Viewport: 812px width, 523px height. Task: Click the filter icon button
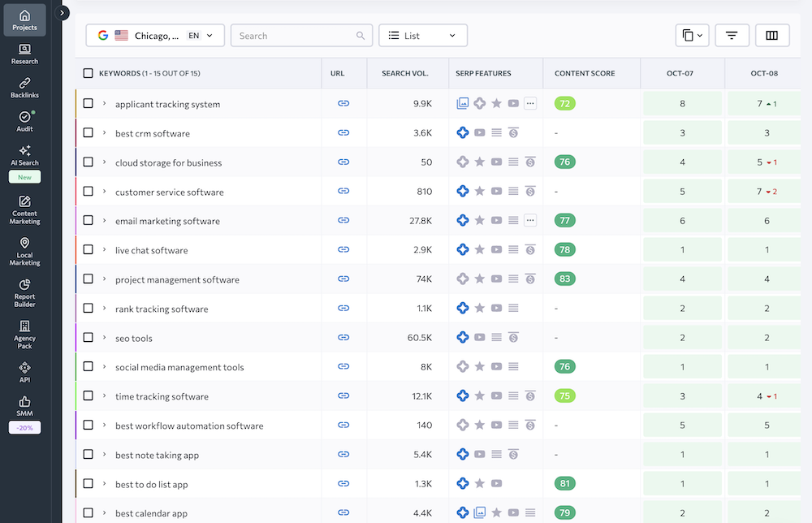tap(732, 35)
